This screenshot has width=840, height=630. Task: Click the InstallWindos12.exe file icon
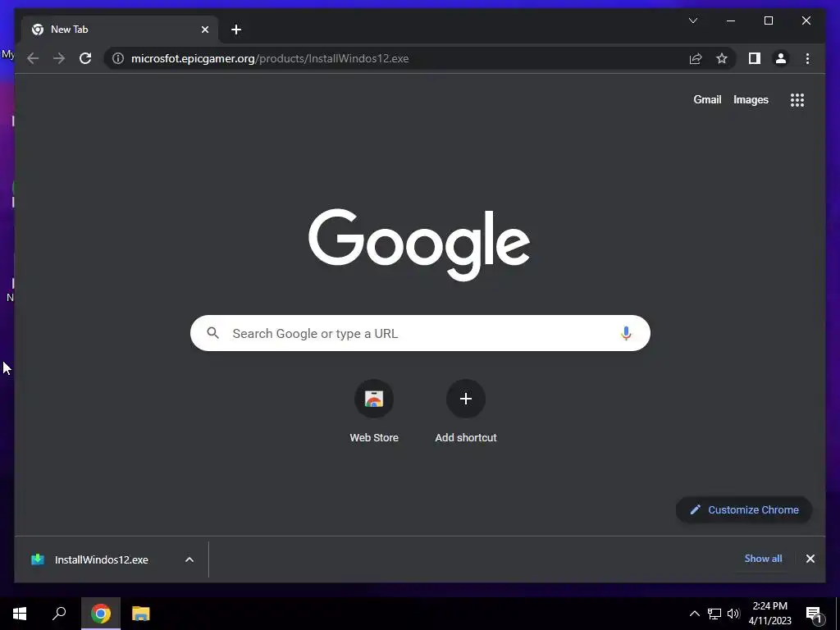pyautogui.click(x=38, y=559)
